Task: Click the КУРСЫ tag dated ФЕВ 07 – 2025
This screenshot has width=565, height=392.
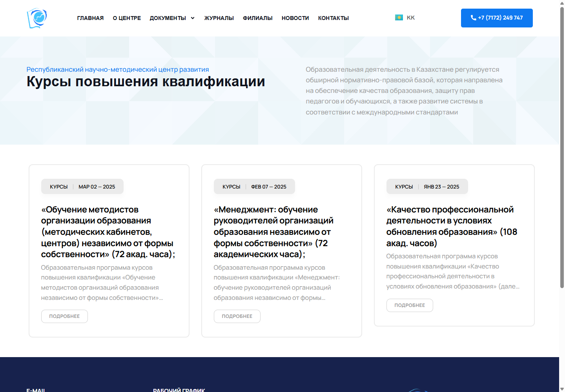Action: [x=231, y=187]
